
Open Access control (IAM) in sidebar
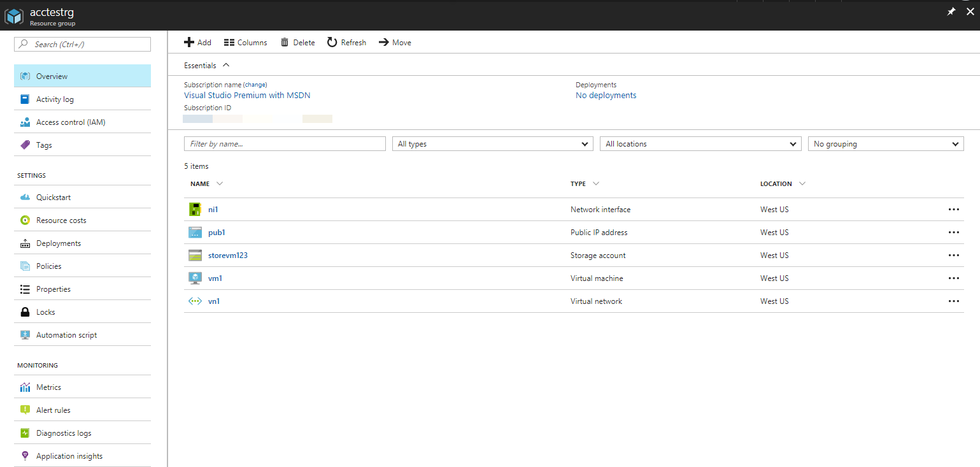click(70, 122)
